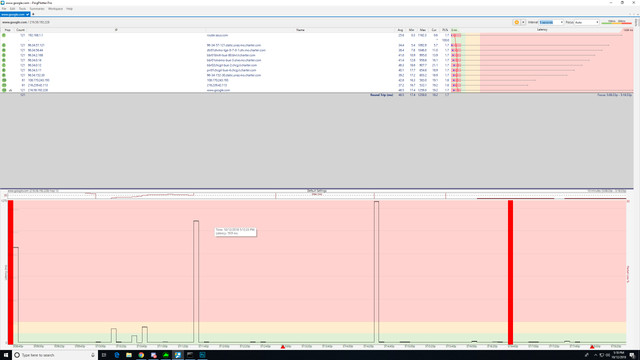
Task: Select IP cell 108.170.243.193
Action: pos(39,80)
